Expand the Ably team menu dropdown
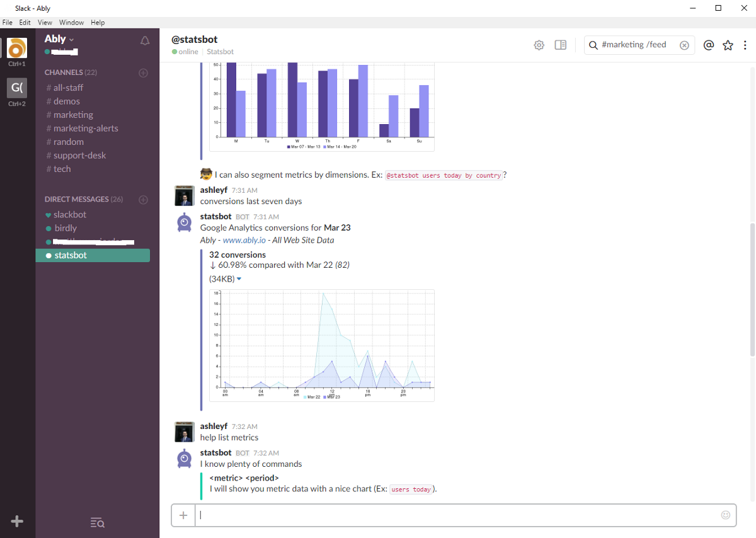 tap(59, 39)
